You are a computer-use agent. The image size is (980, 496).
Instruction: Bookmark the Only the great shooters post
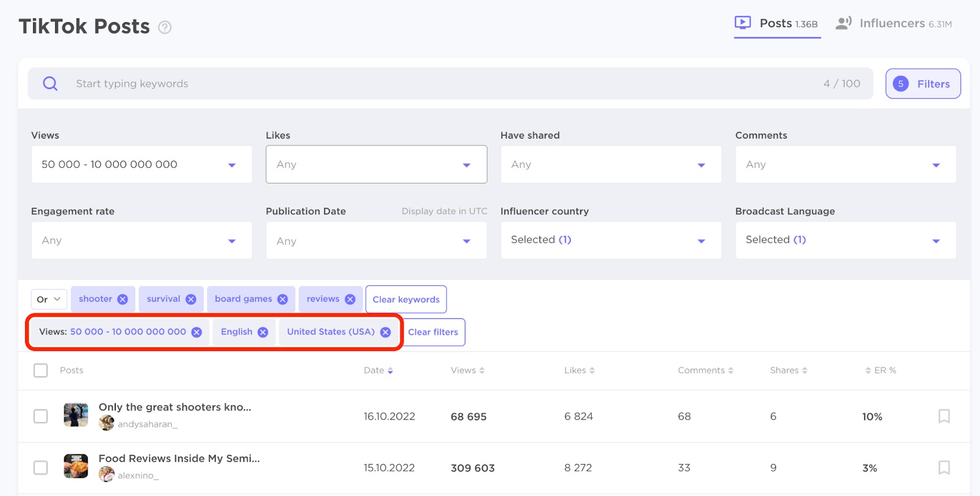(x=944, y=416)
